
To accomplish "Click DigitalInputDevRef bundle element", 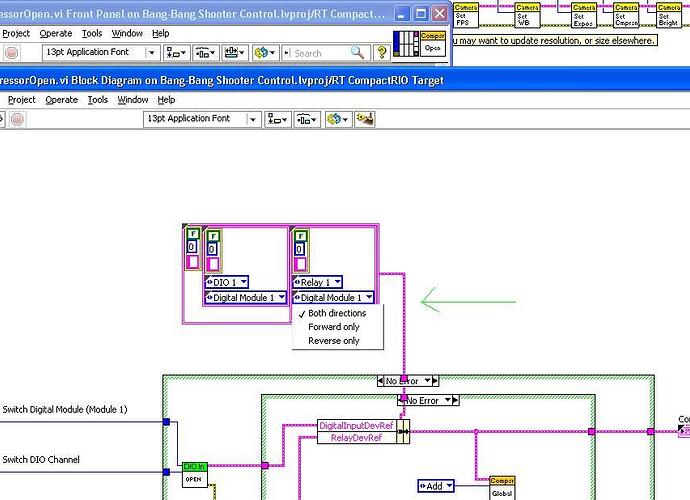I will tap(356, 426).
